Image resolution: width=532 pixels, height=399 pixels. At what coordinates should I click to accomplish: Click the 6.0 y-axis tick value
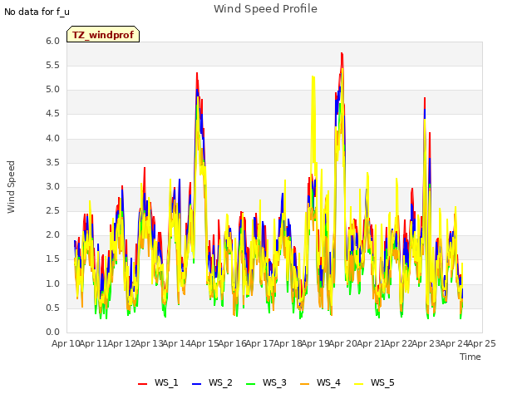52,41
